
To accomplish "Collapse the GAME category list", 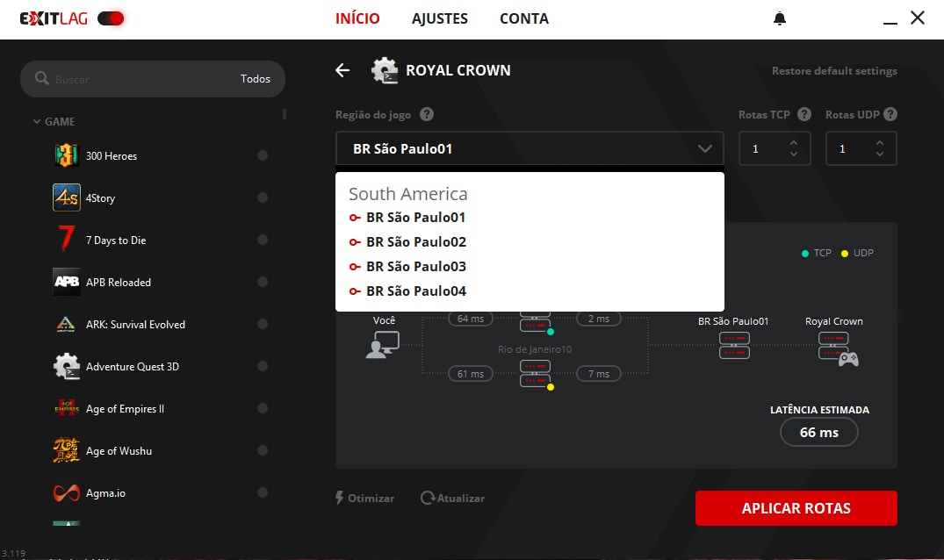I will pyautogui.click(x=37, y=122).
